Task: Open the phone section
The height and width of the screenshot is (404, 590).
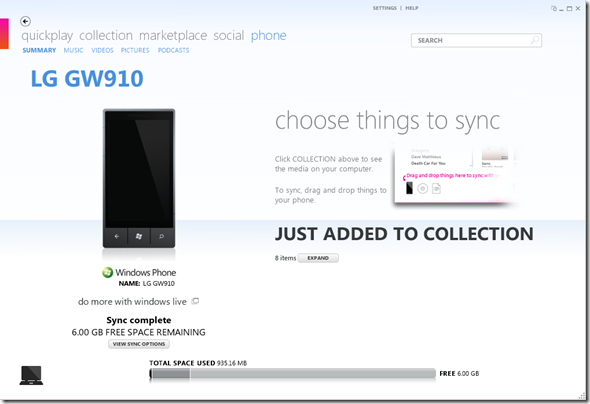Action: pos(269,36)
